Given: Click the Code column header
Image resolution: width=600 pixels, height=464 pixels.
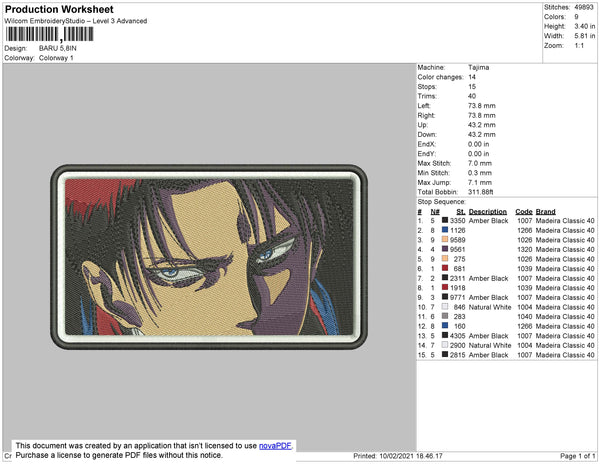Looking at the screenshot, I should (524, 212).
